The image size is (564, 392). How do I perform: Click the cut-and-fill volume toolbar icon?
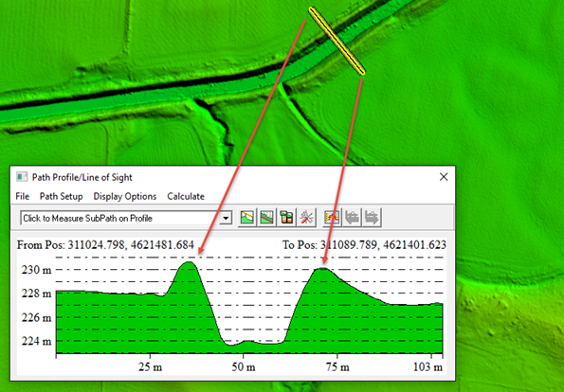(x=266, y=218)
